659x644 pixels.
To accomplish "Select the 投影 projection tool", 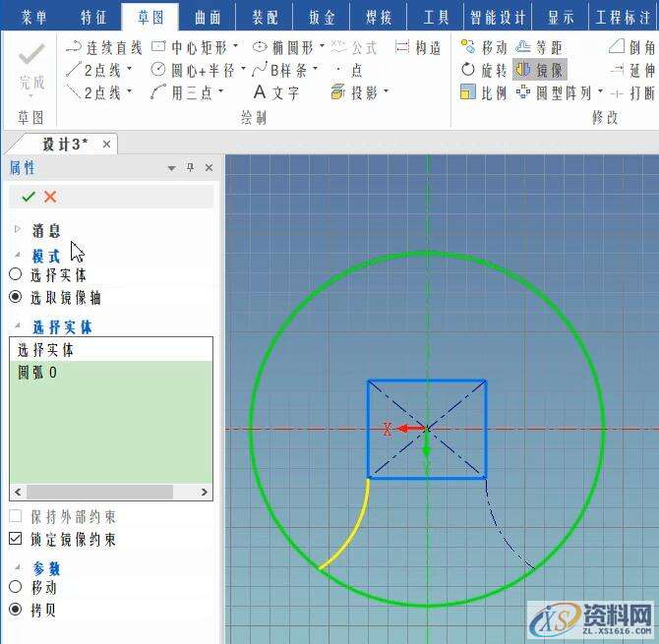I will click(355, 92).
